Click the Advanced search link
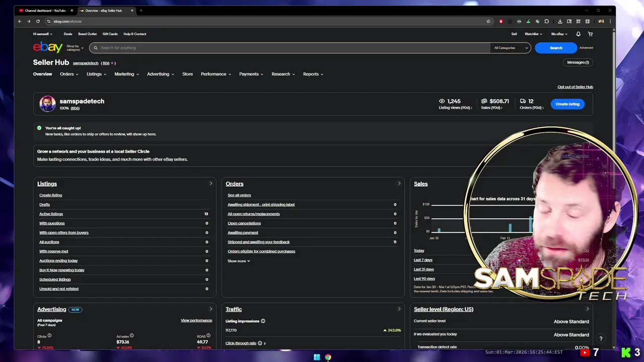This screenshot has height=362, width=644. pyautogui.click(x=586, y=48)
